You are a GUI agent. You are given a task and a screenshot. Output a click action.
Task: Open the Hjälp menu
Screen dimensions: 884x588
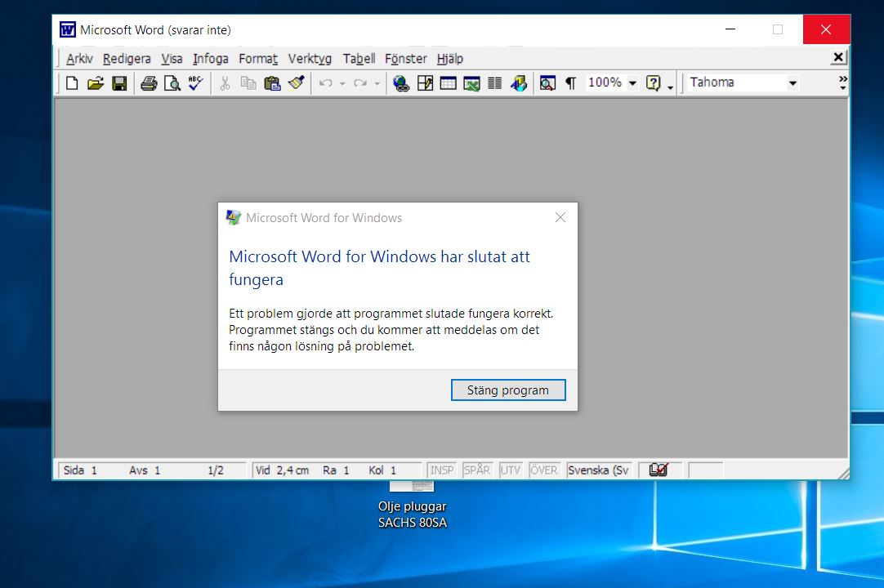point(449,59)
